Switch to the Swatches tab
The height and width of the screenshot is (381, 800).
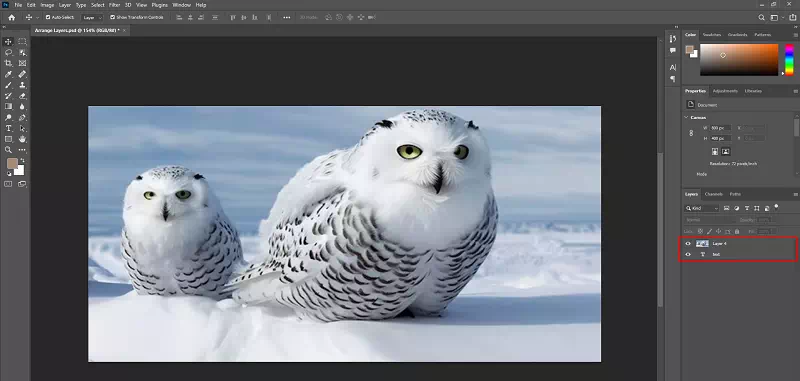point(712,35)
